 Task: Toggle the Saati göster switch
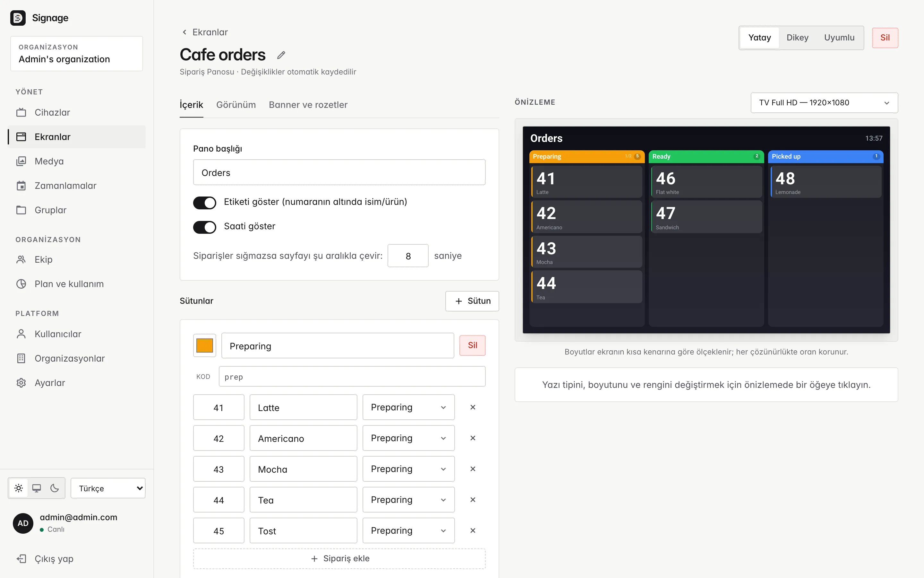[205, 227]
